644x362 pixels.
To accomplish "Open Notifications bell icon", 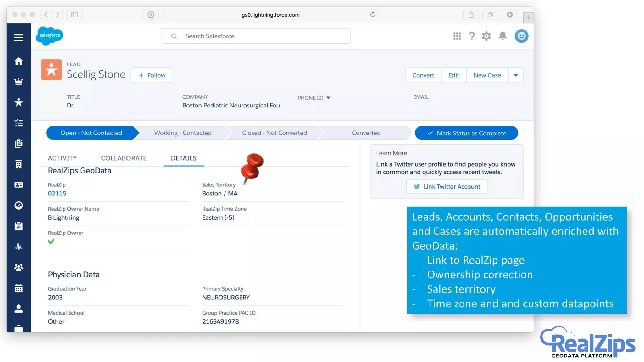I will coord(502,36).
